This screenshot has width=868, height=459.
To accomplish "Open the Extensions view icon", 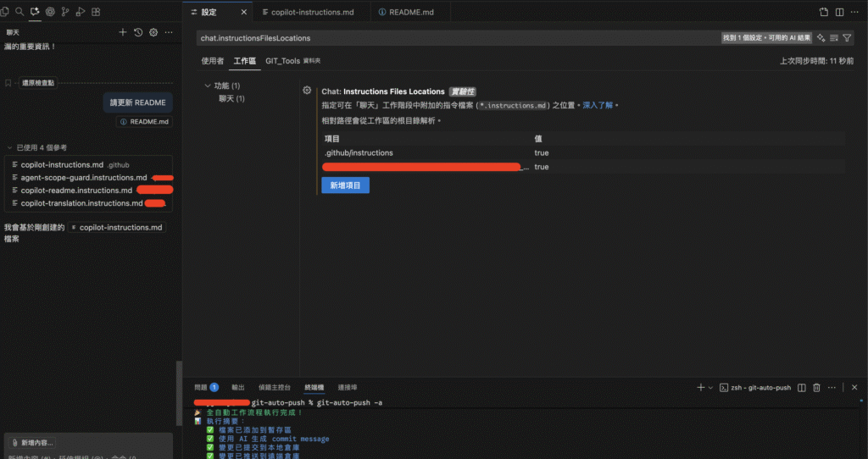I will pos(96,13).
